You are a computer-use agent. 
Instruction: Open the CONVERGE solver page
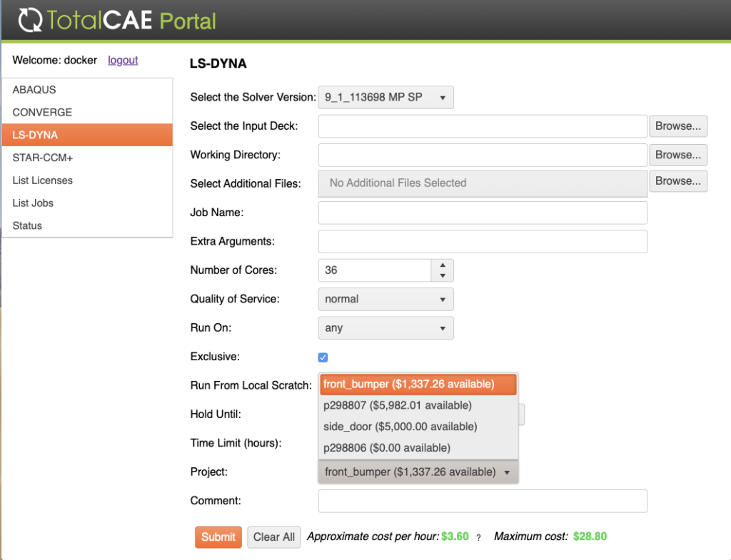pyautogui.click(x=43, y=112)
